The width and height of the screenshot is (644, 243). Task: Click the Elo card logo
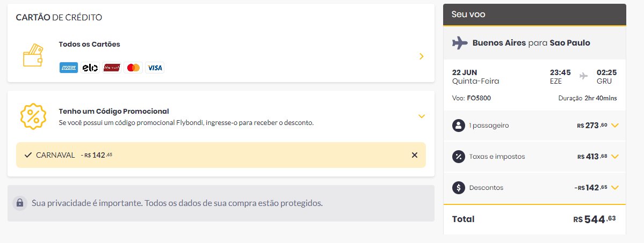click(x=90, y=68)
